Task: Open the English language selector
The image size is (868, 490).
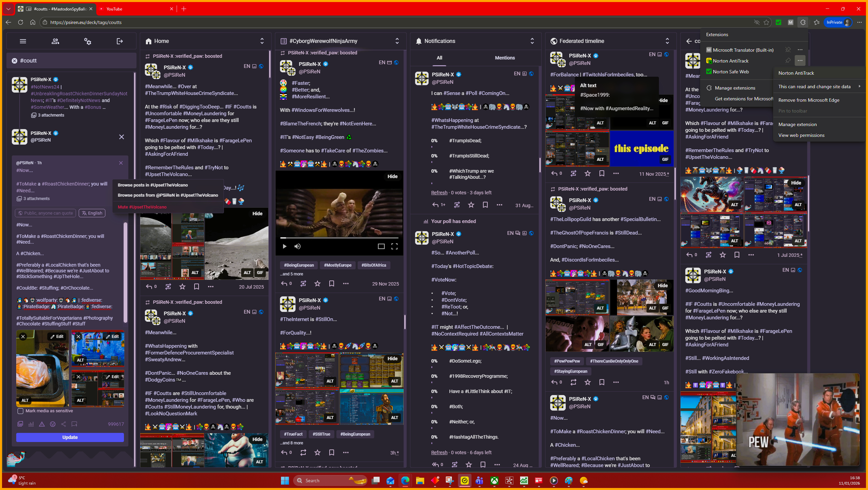Action: pyautogui.click(x=92, y=213)
